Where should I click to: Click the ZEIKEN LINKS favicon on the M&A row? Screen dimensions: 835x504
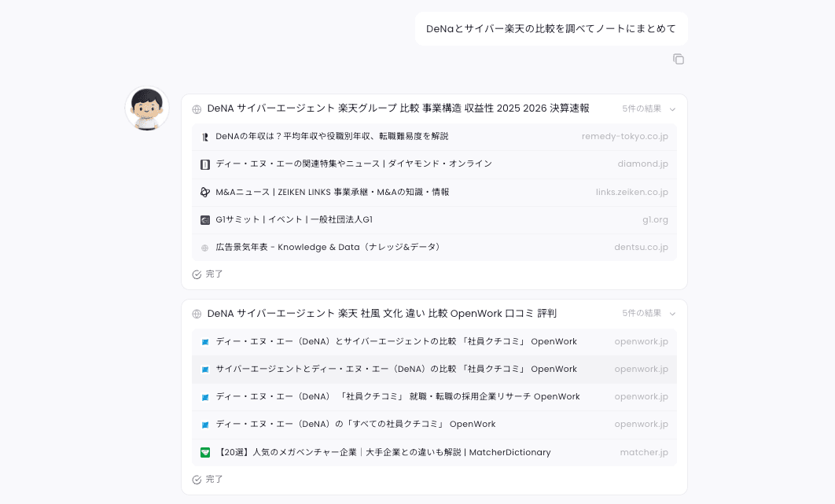coord(204,192)
